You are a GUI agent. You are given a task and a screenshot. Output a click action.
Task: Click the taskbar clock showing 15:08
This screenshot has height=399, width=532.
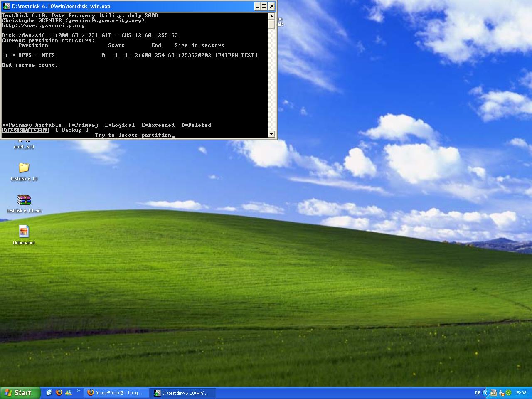click(x=520, y=393)
